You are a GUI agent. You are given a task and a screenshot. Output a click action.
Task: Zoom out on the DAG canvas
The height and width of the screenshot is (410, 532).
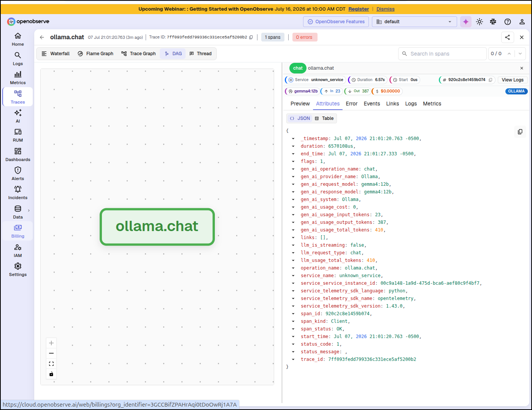[x=51, y=353]
